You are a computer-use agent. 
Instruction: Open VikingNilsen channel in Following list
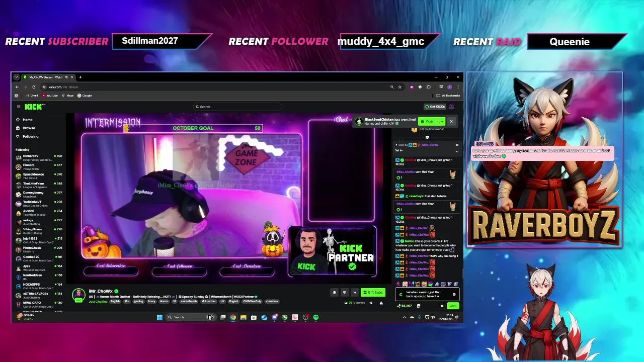pos(39,231)
